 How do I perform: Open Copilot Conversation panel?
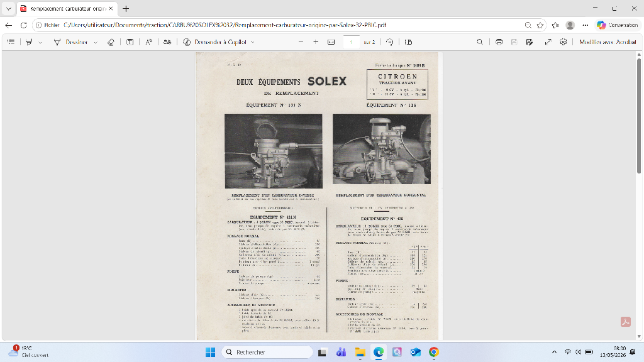point(618,25)
